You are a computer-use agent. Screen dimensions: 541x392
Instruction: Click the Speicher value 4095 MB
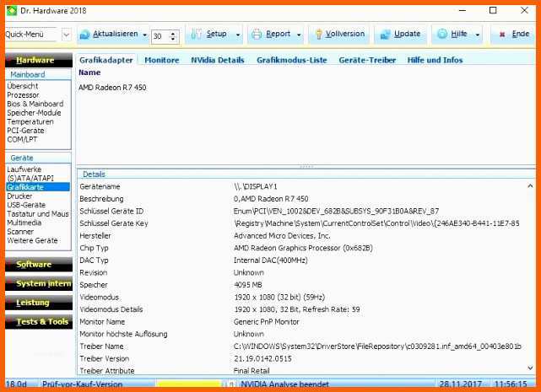tap(248, 285)
